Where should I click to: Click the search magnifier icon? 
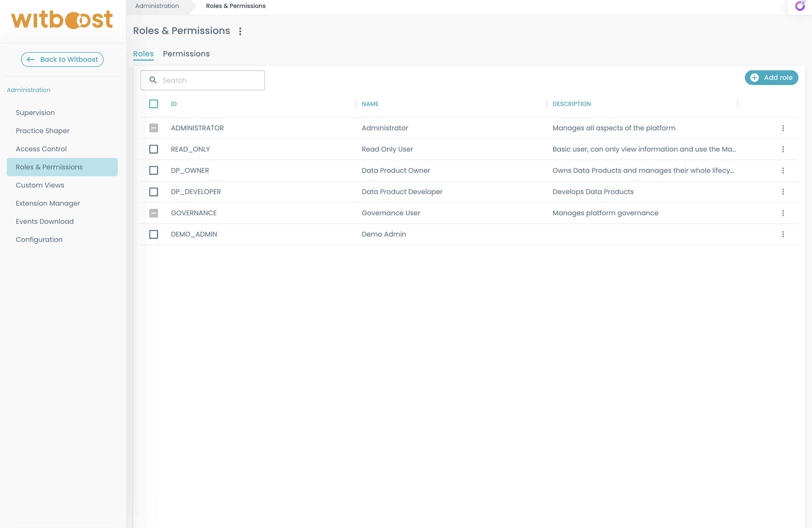point(153,80)
